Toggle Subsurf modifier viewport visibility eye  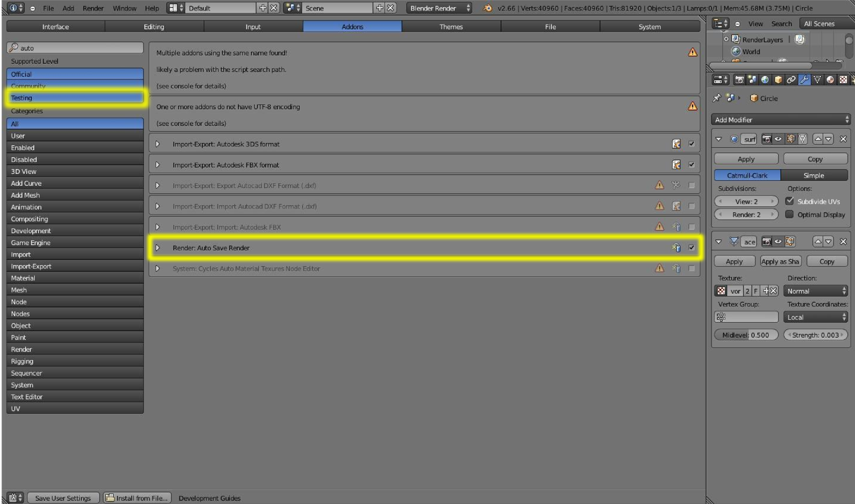click(778, 139)
